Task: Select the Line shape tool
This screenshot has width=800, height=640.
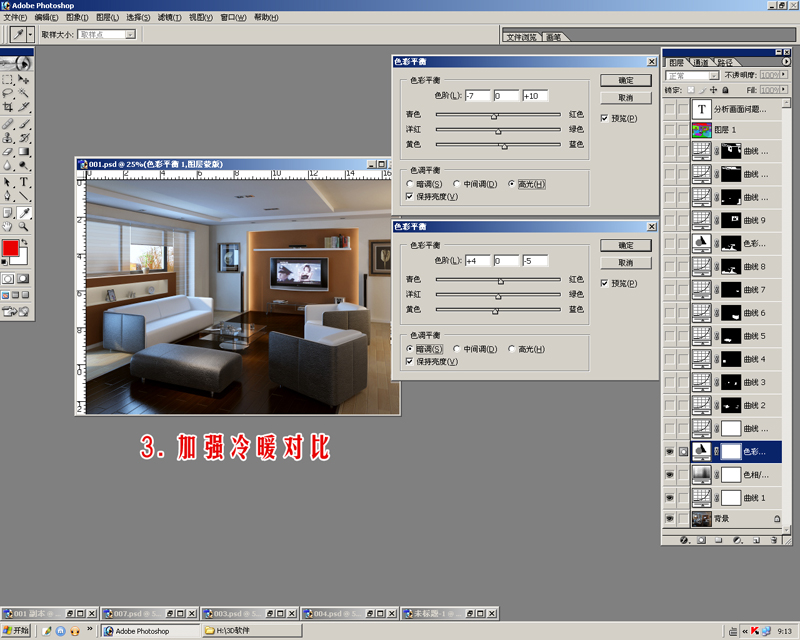Action: click(23, 196)
